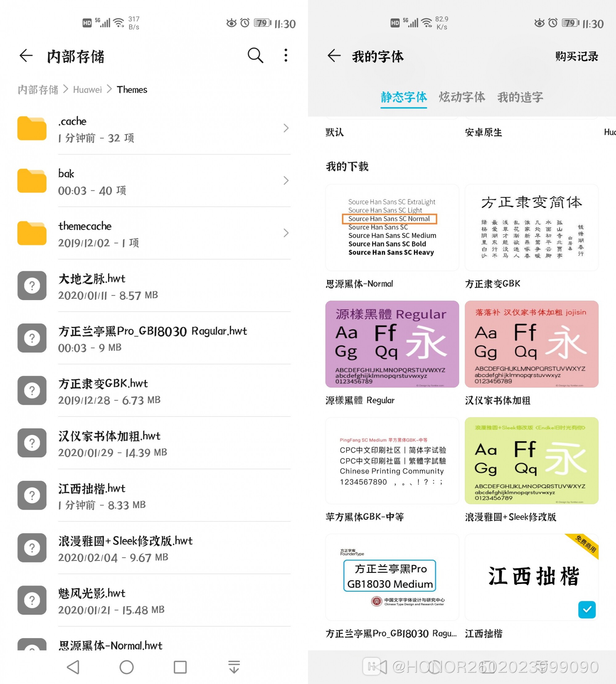Select the 浪漫雅圆+Sleek修改版 green thumbnail
Image resolution: width=616 pixels, height=684 pixels.
[531, 461]
